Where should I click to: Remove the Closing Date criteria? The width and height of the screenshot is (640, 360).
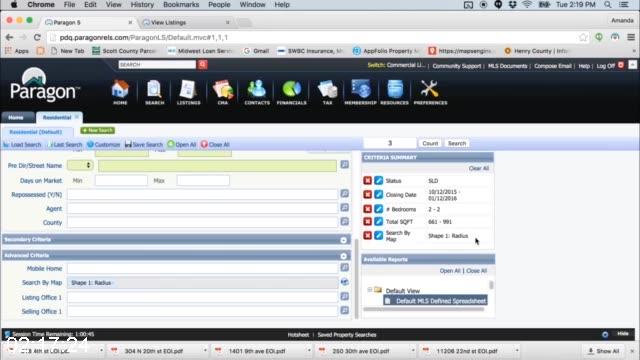(367, 195)
